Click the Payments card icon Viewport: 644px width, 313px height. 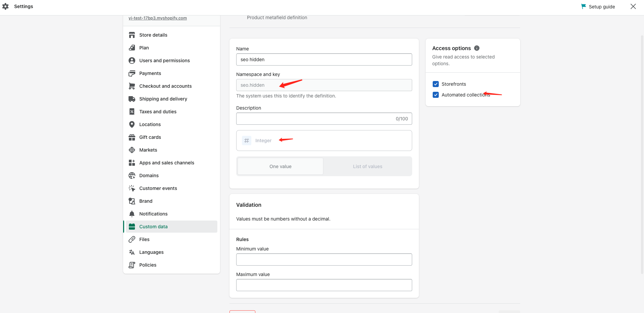click(132, 73)
